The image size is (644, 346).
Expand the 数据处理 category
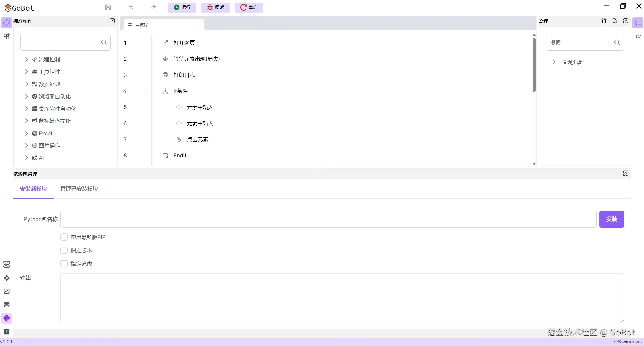point(27,84)
